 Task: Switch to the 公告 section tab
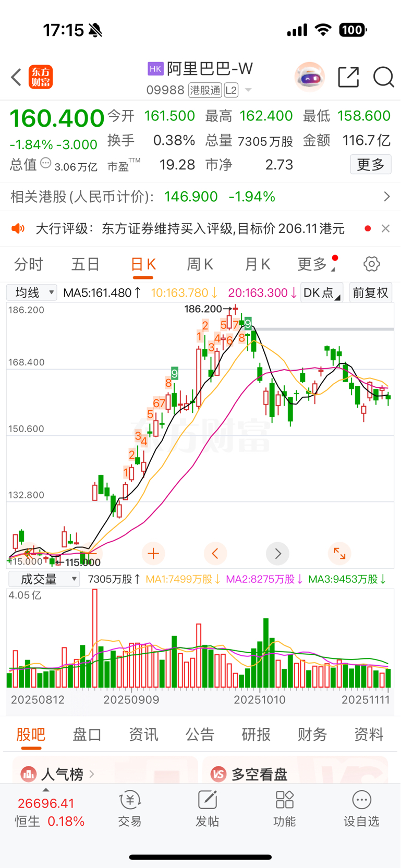coord(200,734)
